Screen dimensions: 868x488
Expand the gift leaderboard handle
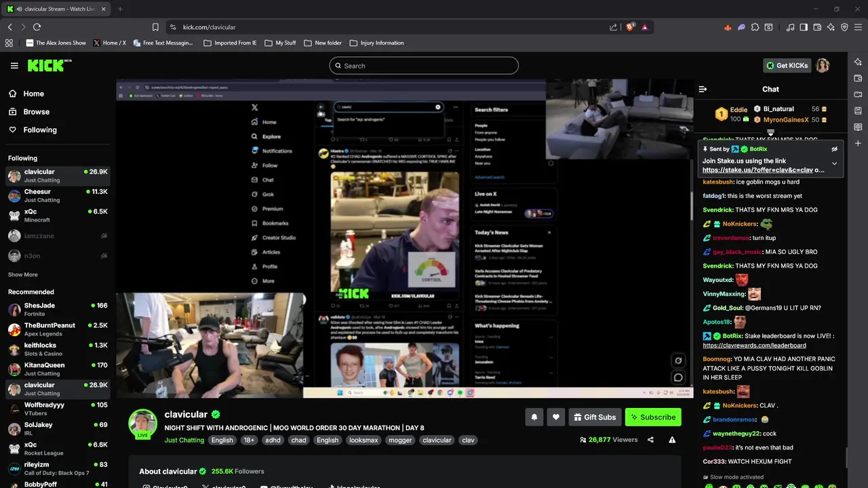770,132
